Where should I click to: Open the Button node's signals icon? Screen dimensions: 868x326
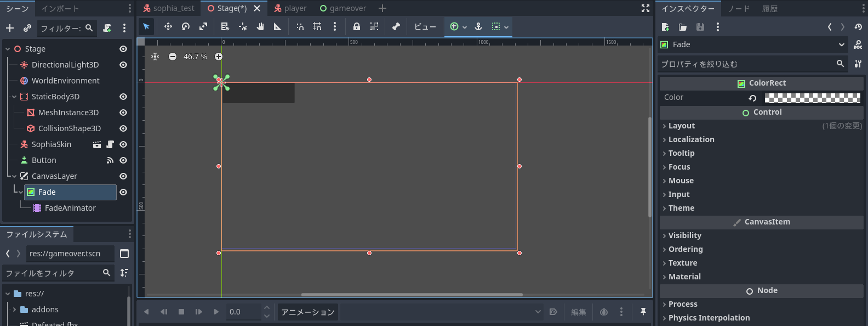coord(110,160)
